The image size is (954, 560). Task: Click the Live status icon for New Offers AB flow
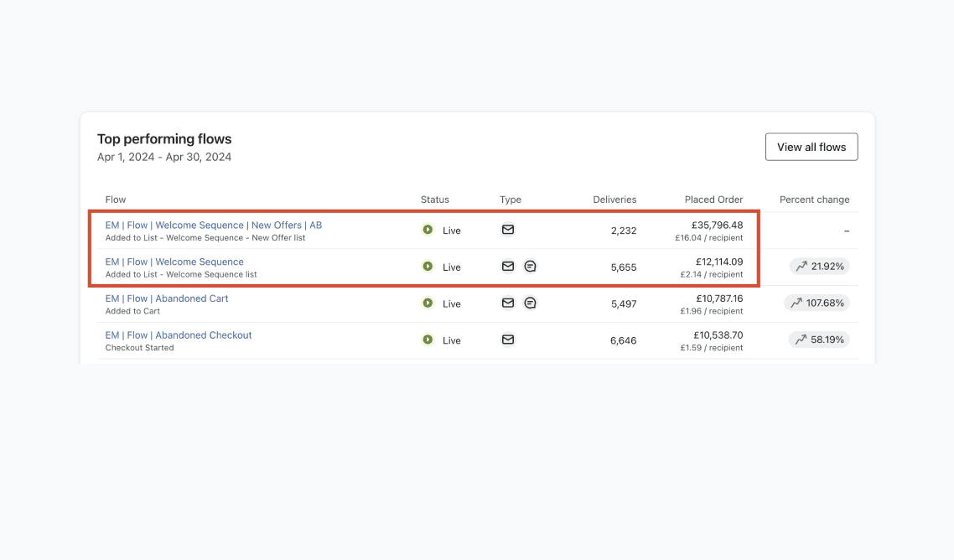coord(428,230)
